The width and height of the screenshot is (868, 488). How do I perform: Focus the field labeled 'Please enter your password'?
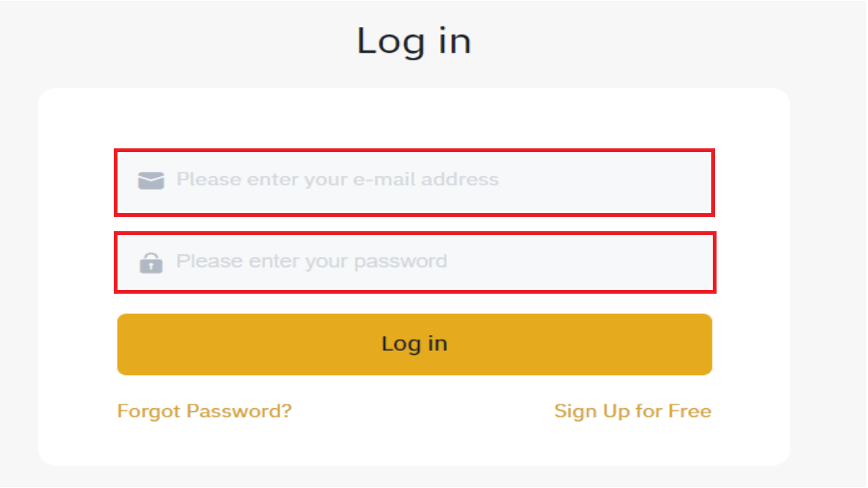point(414,261)
